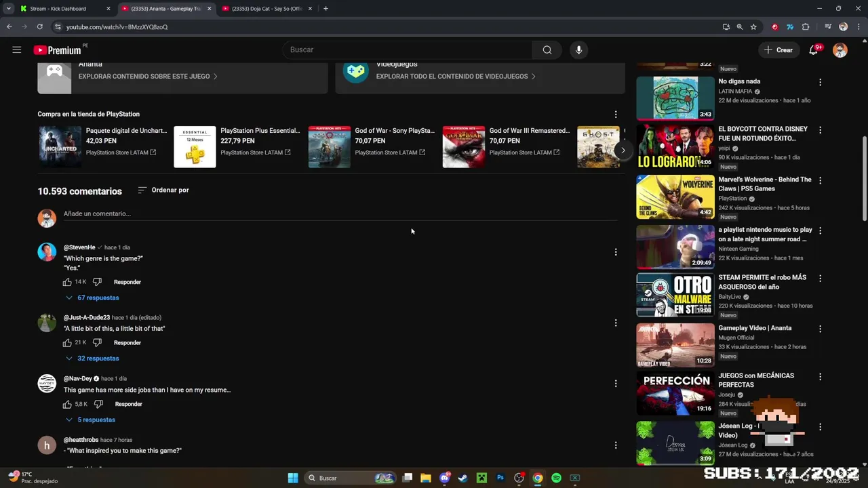868x488 pixels.
Task: Dislike the comment by @Just-A-Dude23
Action: coord(97,343)
